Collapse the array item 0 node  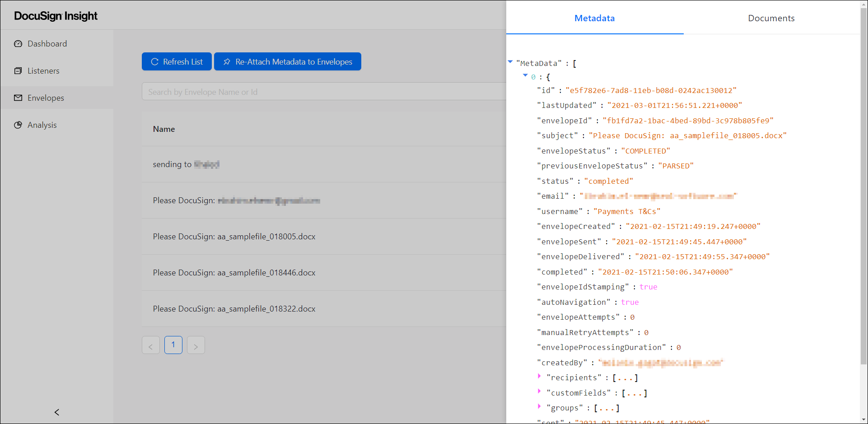point(525,76)
